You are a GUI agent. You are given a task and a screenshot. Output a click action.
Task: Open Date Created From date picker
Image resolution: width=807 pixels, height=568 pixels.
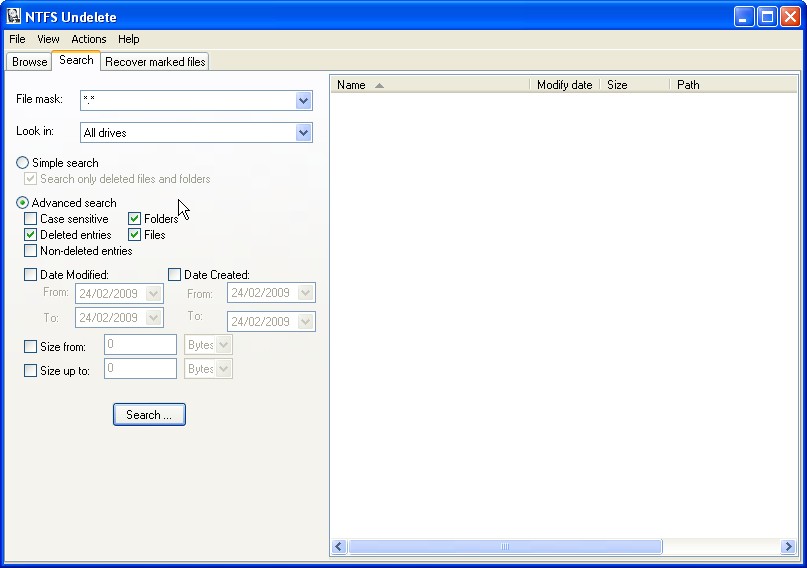click(305, 293)
